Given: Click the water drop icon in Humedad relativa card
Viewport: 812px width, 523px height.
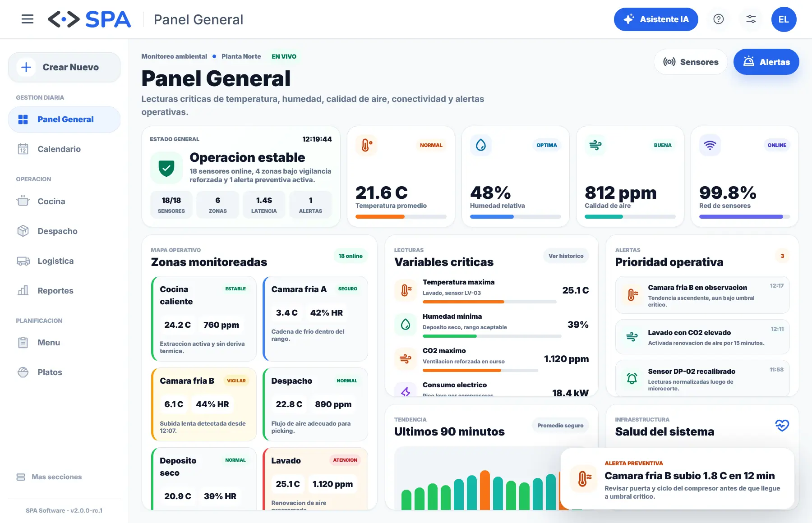Looking at the screenshot, I should [x=481, y=145].
